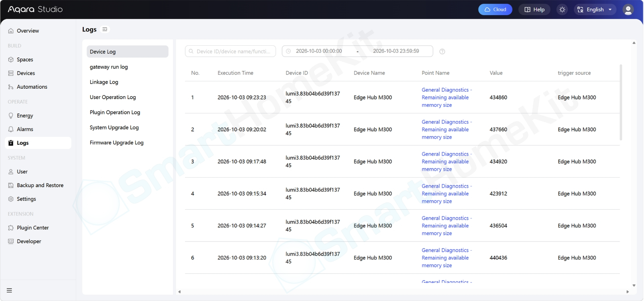
Task: Toggle the Logs submenu collapse icon
Action: 105,29
